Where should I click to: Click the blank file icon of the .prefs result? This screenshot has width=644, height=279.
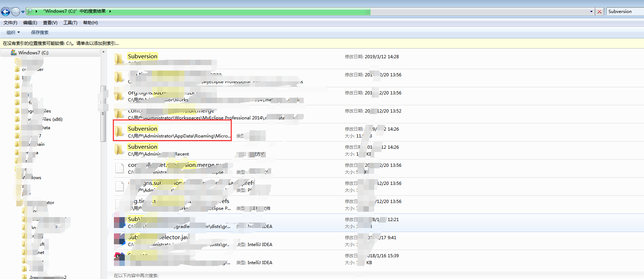point(119,186)
